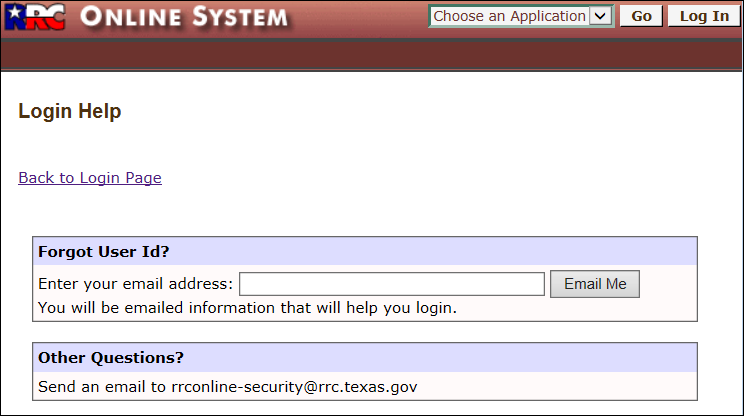The width and height of the screenshot is (744, 416).
Task: Click the Login Help page heading
Action: pos(70,112)
